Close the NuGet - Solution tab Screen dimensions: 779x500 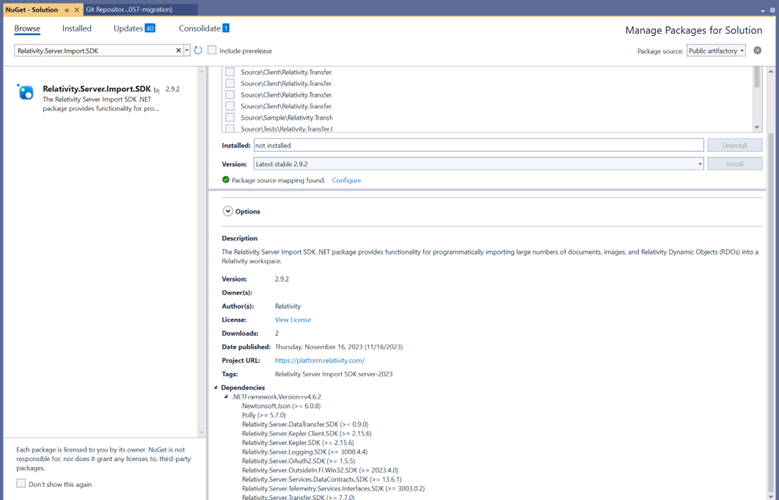pyautogui.click(x=77, y=10)
